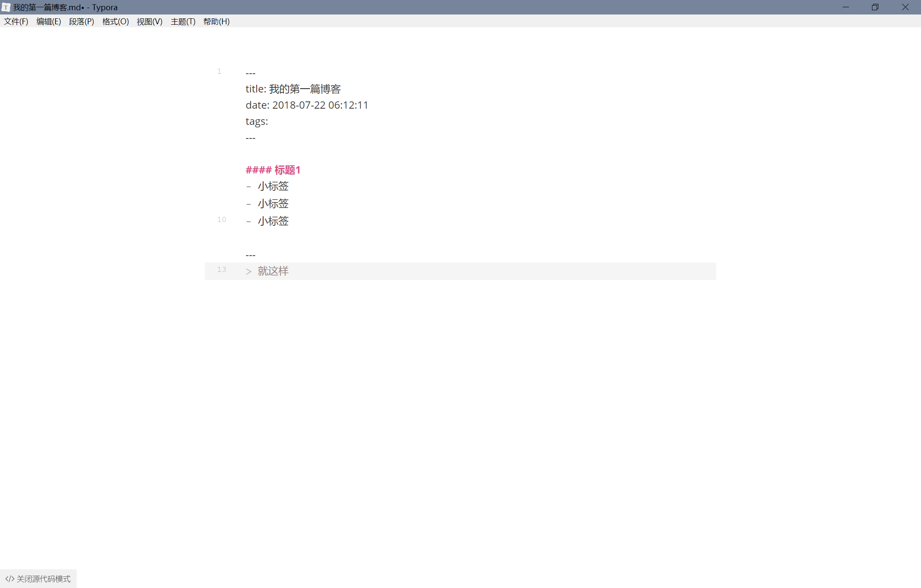Image resolution: width=921 pixels, height=588 pixels.
Task: Open the 帮助(H) menu
Action: 217,21
